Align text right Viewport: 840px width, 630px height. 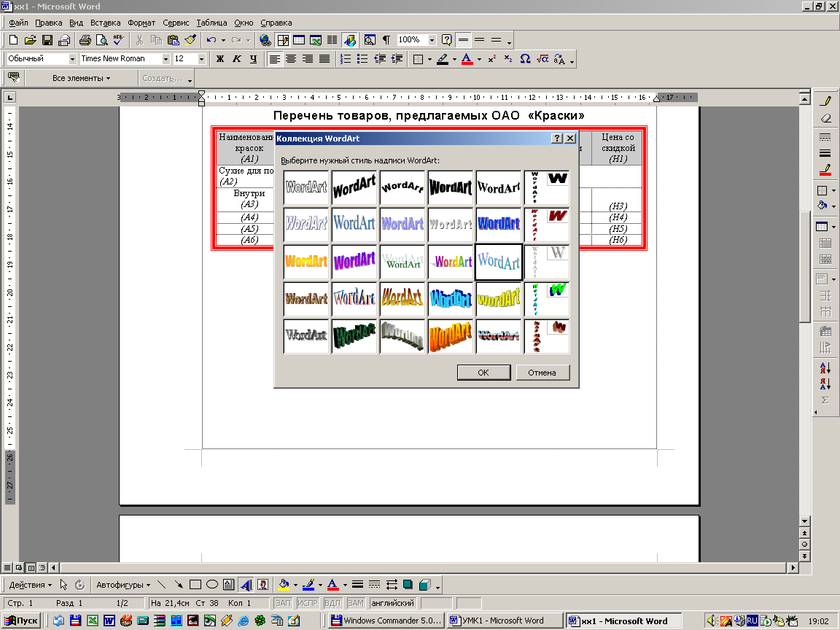click(308, 59)
